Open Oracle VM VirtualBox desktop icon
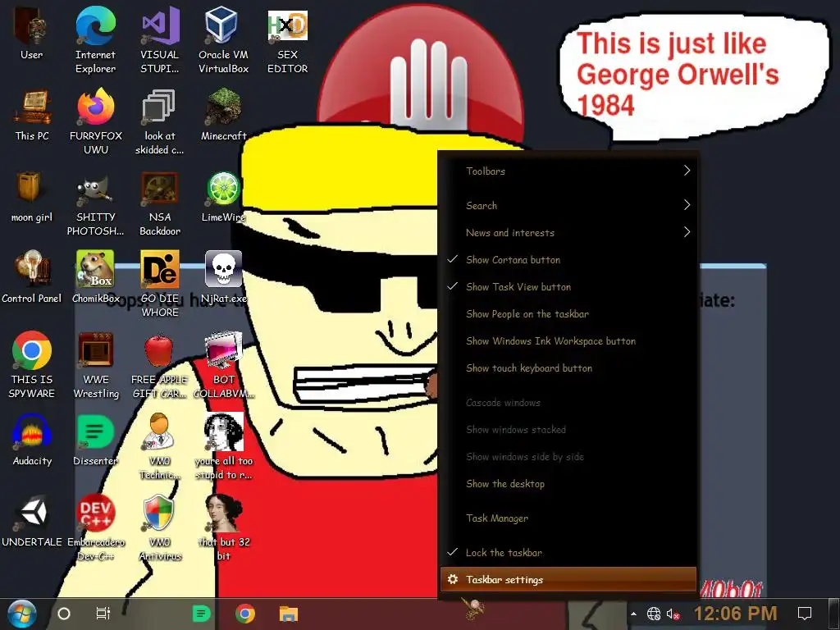The image size is (840, 630). 223,41
